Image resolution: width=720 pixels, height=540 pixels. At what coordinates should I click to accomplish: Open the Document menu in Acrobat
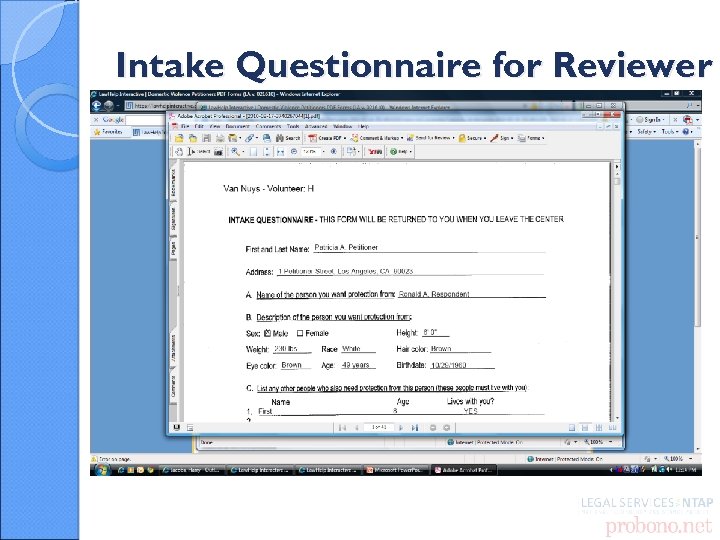point(237,126)
